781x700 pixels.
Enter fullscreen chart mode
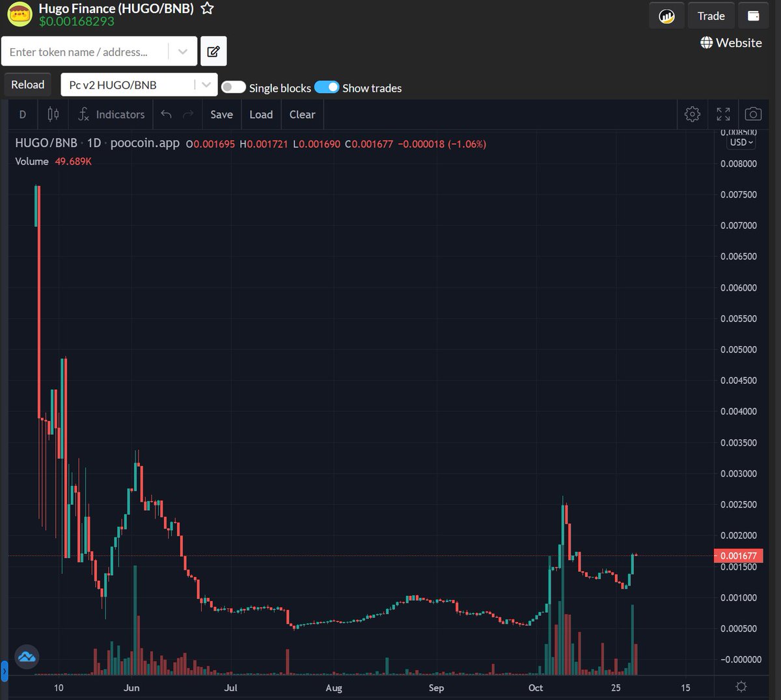tap(723, 114)
